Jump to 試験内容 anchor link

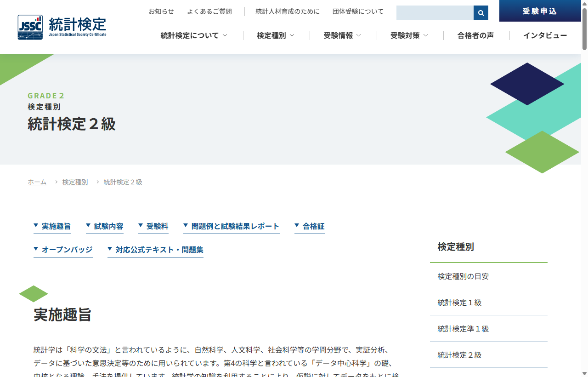[105, 227]
